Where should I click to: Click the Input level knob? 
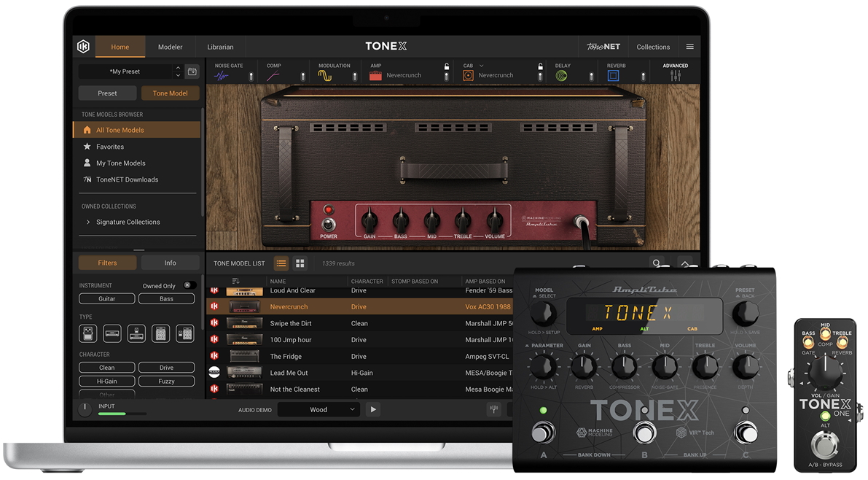point(85,409)
